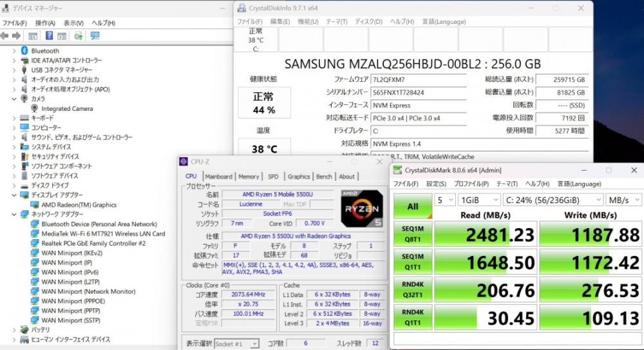
Task: Click the SAMSUNG MZALQ256HBJD-00BL2 disk title
Action: pyautogui.click(x=412, y=64)
